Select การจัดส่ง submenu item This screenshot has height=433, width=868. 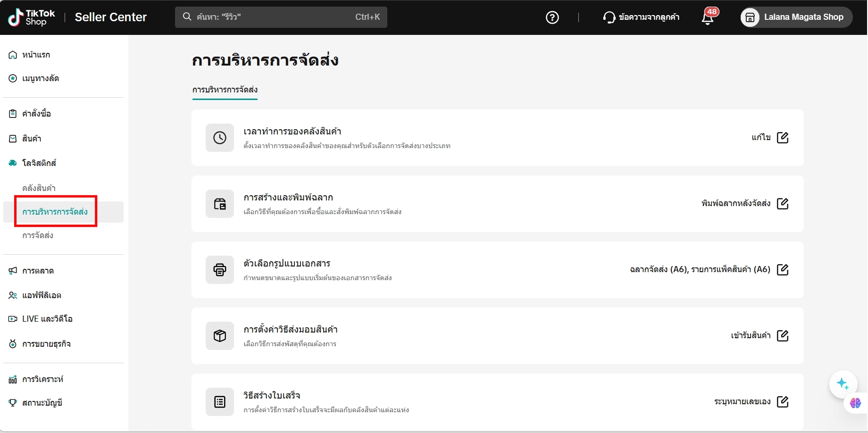tap(38, 235)
